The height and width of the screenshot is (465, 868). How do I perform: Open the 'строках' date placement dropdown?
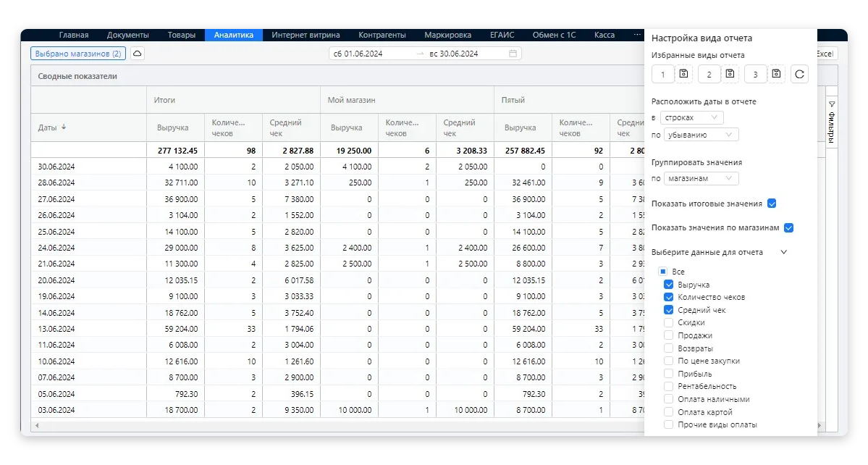[x=691, y=117]
